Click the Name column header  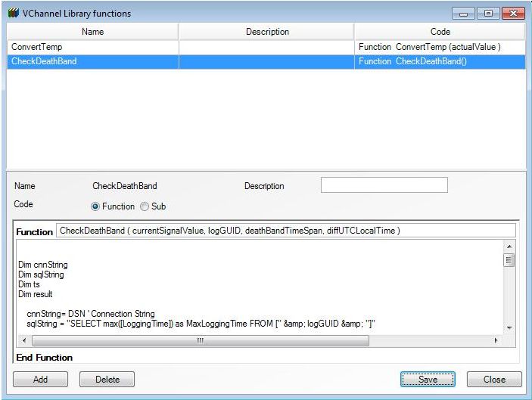92,32
